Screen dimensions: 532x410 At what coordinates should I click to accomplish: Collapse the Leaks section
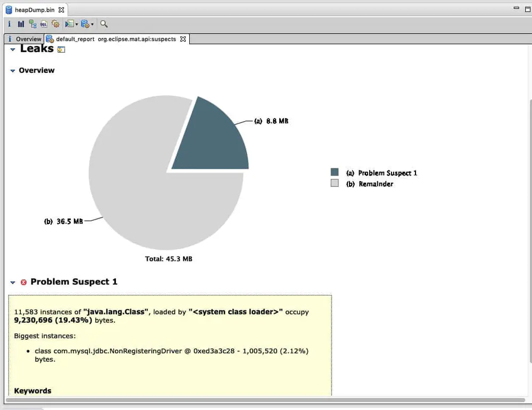(13, 50)
